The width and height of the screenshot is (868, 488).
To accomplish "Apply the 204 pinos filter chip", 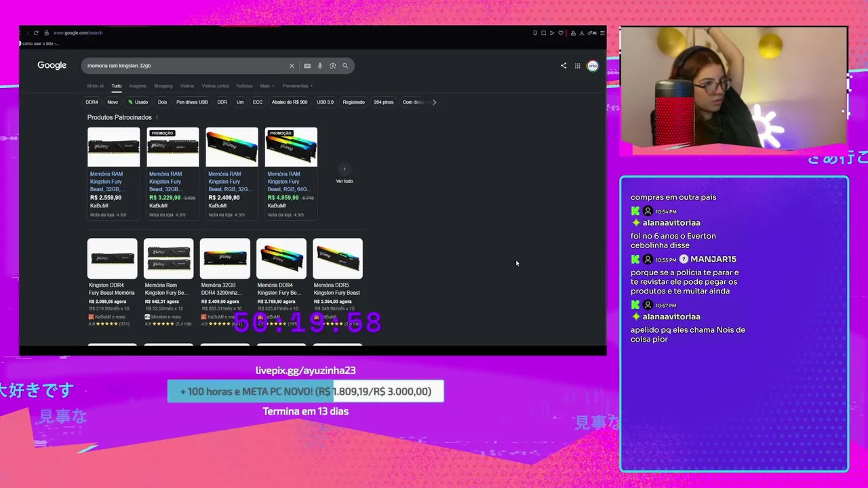I will pos(384,102).
